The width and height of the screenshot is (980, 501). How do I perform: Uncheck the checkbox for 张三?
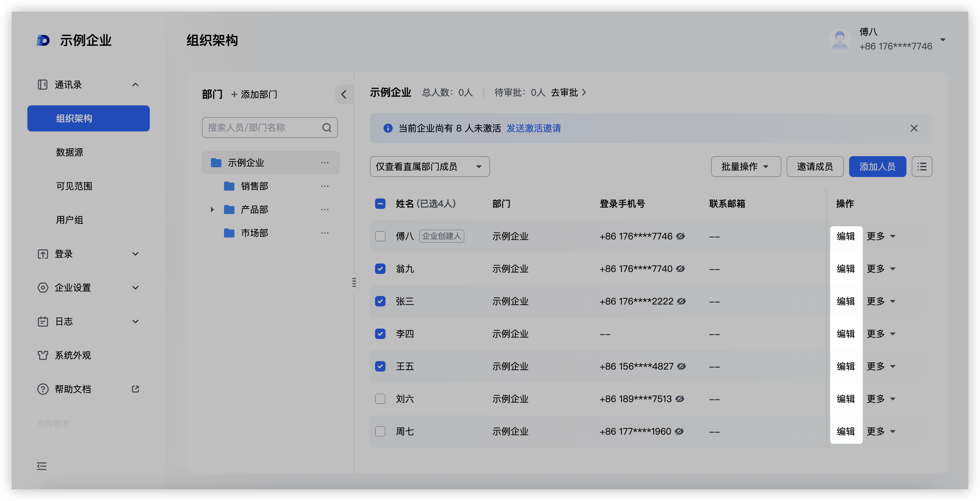tap(380, 302)
